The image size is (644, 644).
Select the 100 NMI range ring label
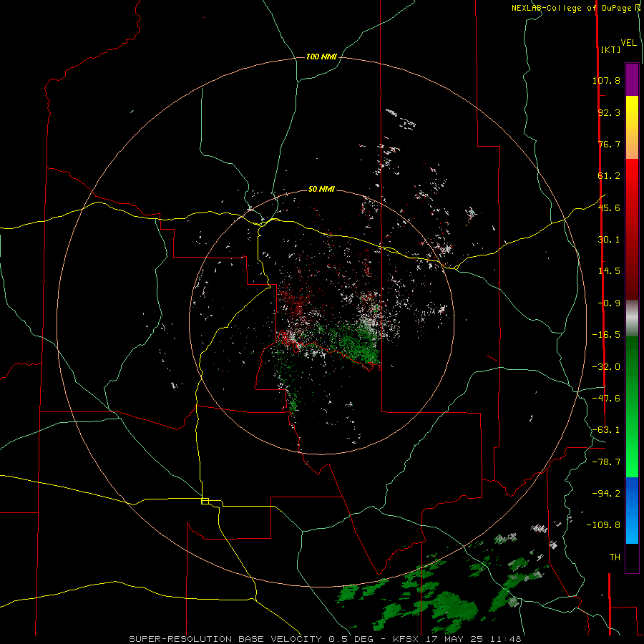(x=321, y=57)
